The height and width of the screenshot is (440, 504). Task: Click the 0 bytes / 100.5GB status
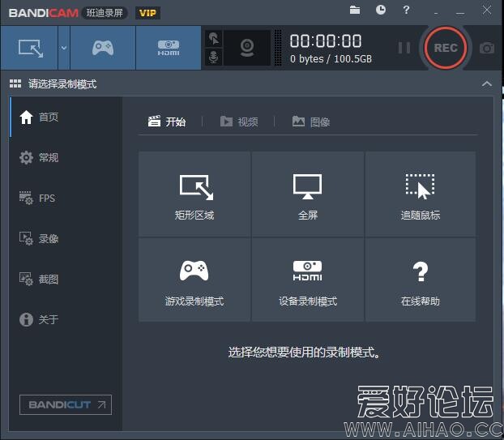pos(331,59)
